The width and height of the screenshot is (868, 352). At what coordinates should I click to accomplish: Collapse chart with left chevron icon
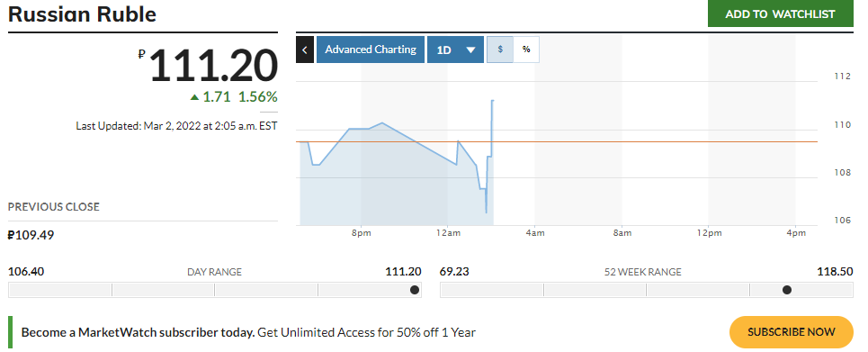[305, 50]
